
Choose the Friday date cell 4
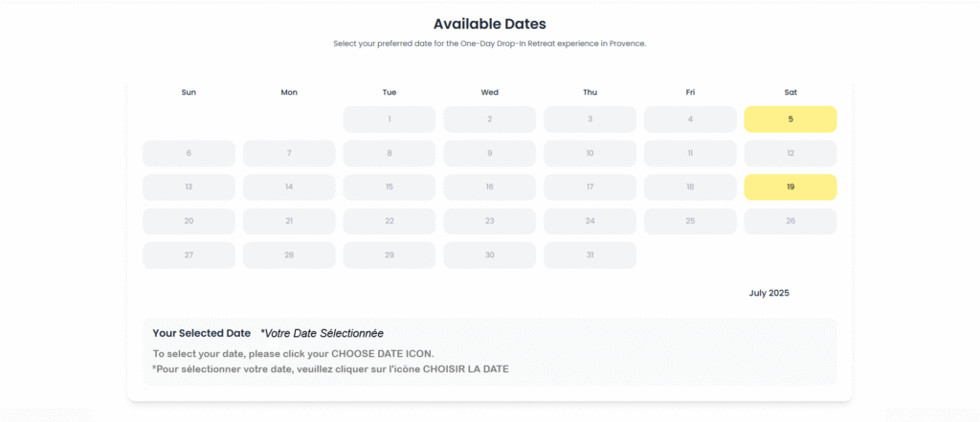point(690,120)
